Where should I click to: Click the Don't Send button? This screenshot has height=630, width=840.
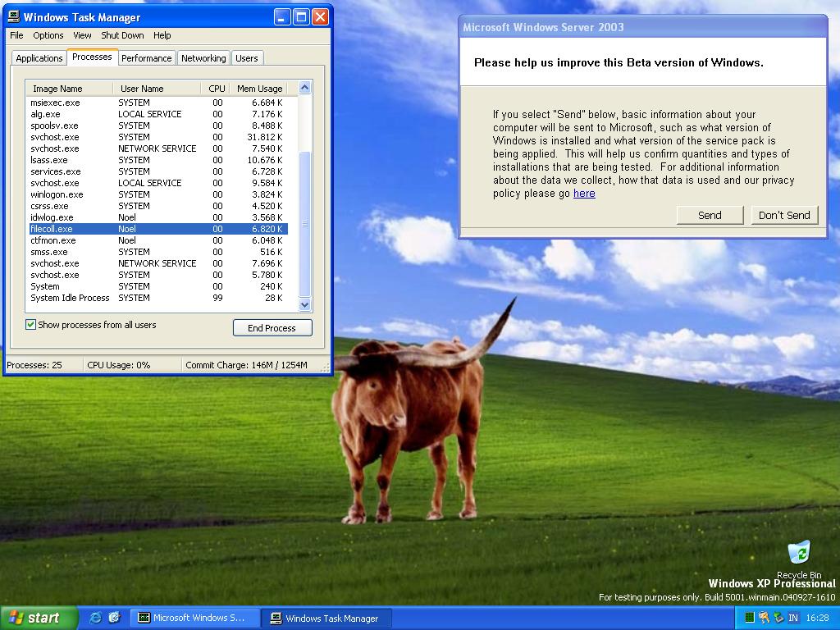click(784, 216)
